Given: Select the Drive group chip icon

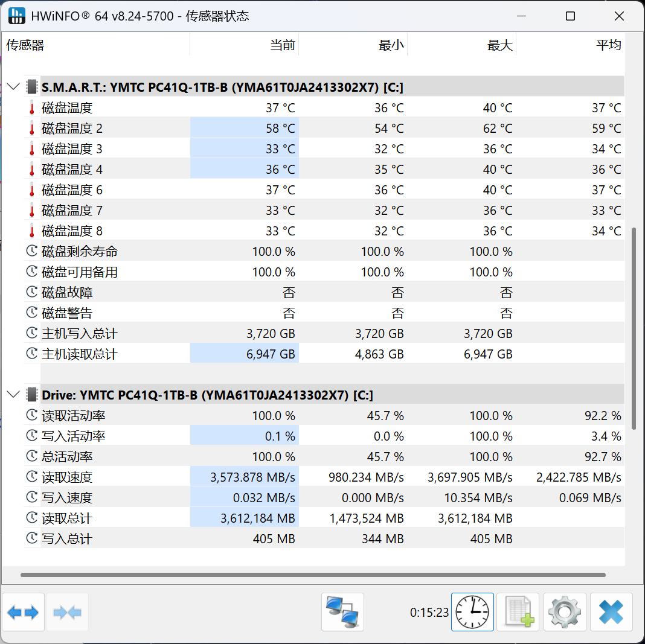Looking at the screenshot, I should 31,395.
